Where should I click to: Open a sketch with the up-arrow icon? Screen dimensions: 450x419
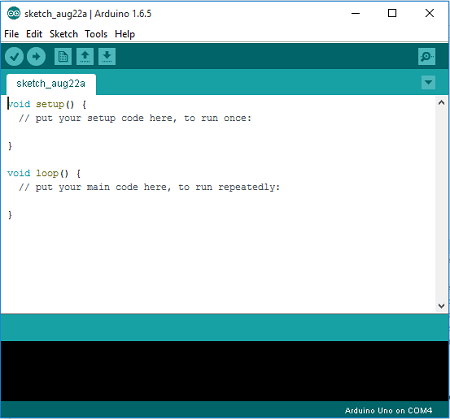point(85,56)
